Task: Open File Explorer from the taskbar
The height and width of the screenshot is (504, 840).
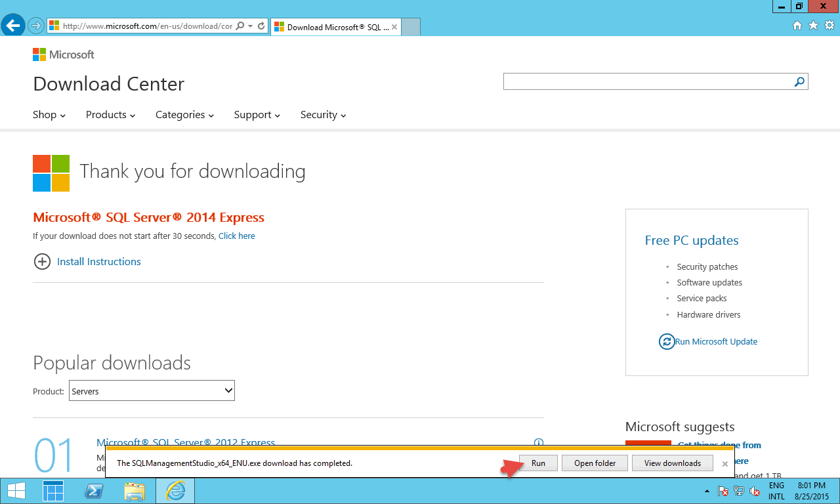Action: pos(135,491)
